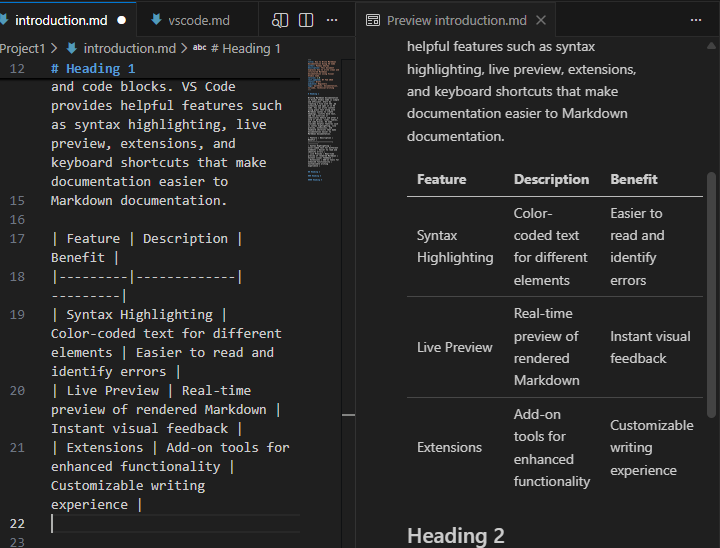The width and height of the screenshot is (720, 548).
Task: Click '| Syntax Highlighting |' source line
Action: pyautogui.click(x=139, y=315)
